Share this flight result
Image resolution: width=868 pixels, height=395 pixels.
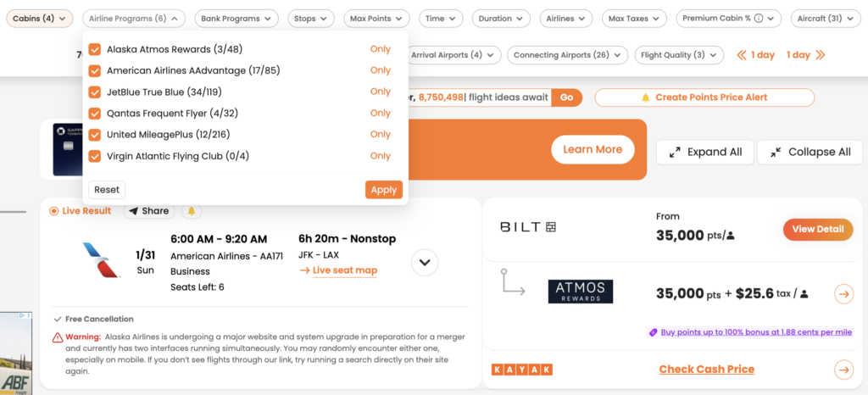point(149,211)
